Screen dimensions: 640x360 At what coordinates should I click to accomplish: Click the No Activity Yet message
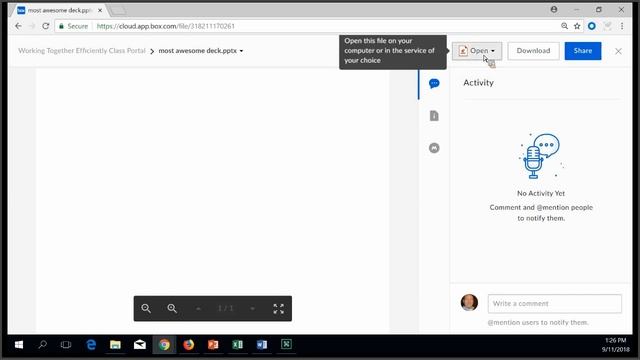point(541,193)
